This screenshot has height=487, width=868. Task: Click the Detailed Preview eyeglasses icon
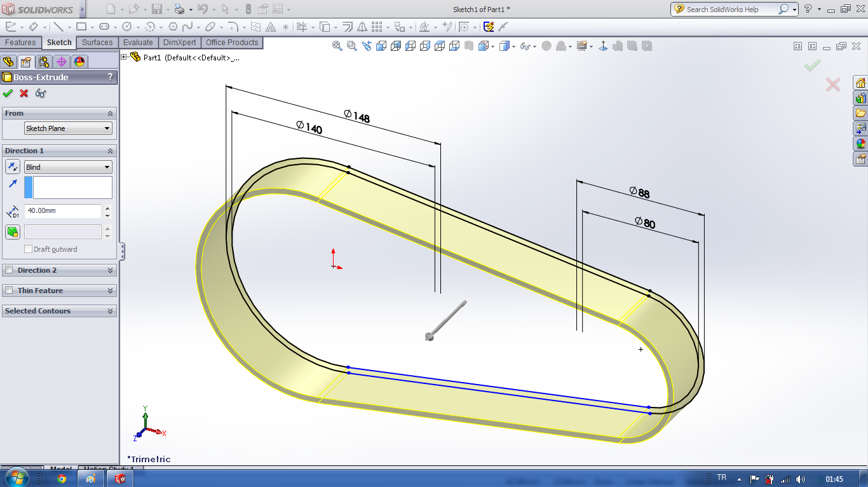pos(41,93)
